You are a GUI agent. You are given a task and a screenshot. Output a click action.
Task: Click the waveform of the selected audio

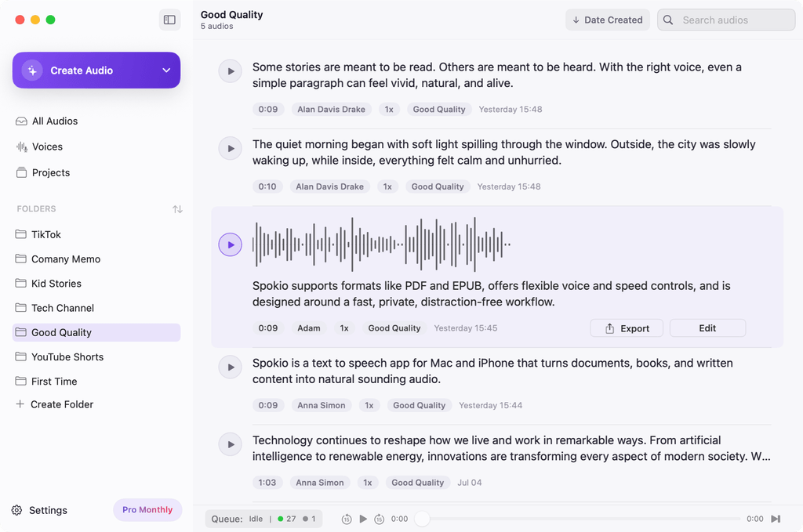[382, 244]
